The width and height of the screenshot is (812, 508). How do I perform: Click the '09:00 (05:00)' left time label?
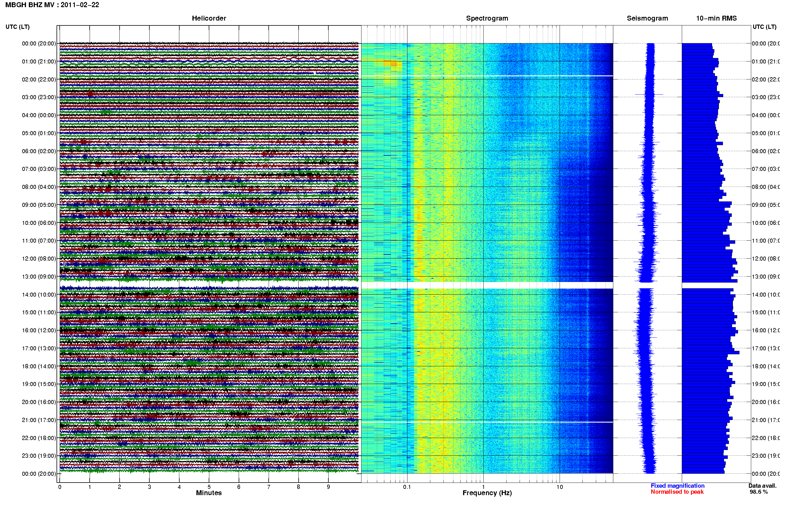(x=39, y=205)
